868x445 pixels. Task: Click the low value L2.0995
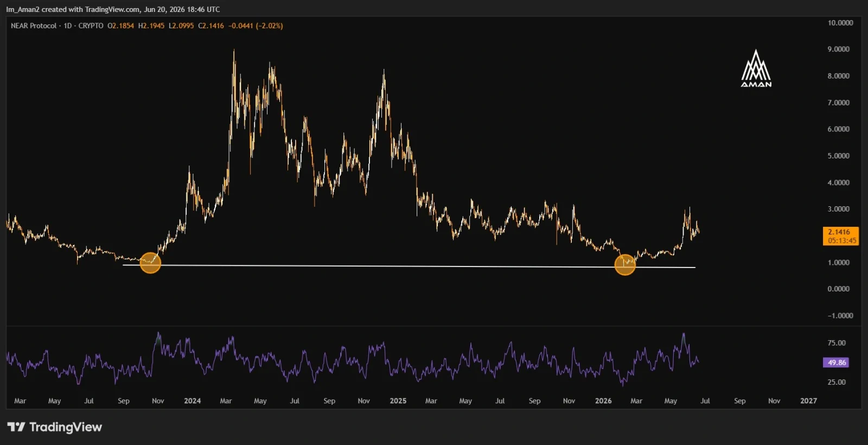(181, 26)
